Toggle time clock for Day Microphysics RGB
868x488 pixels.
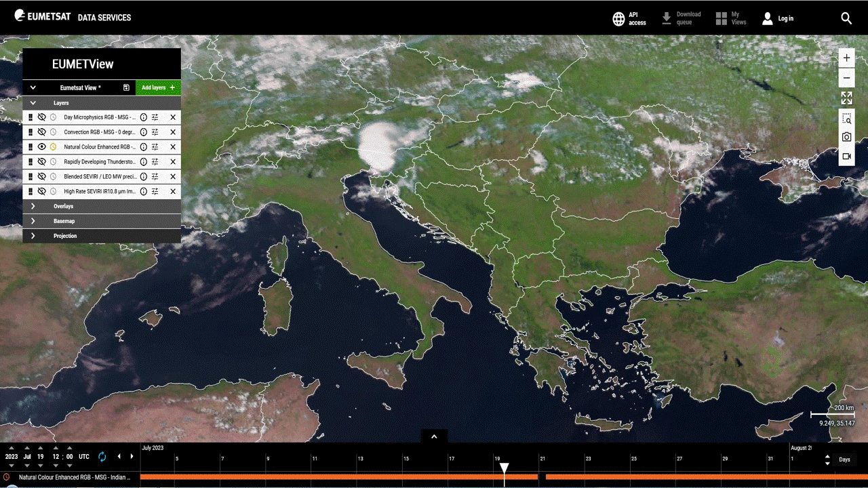(53, 117)
